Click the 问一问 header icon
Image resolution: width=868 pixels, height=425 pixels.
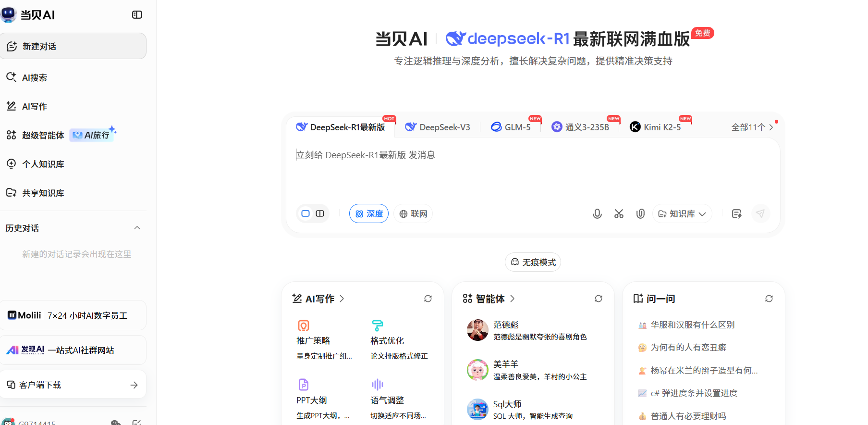[x=638, y=299]
